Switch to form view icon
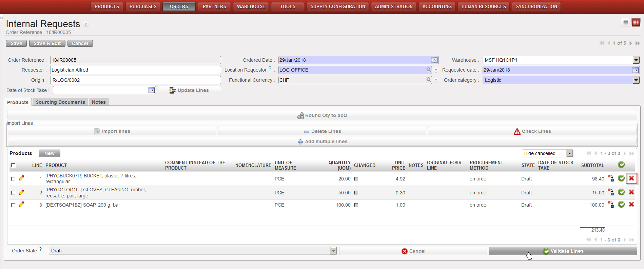644x269 pixels. [636, 22]
